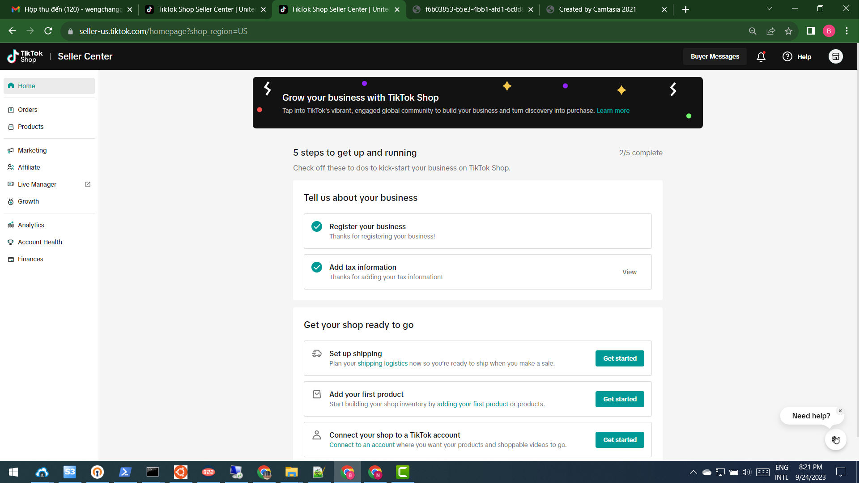This screenshot has height=494, width=868.
Task: Click Get started for Connect TikTok account
Action: coord(620,440)
